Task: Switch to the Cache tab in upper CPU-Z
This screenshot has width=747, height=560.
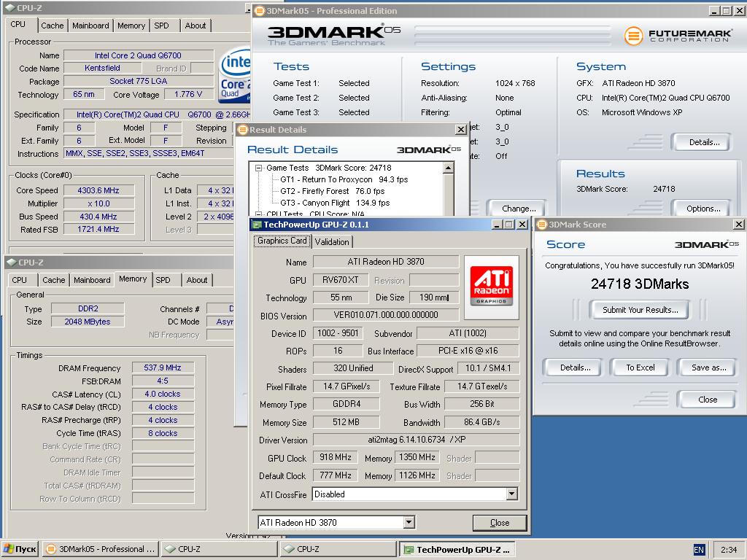Action: (52, 26)
